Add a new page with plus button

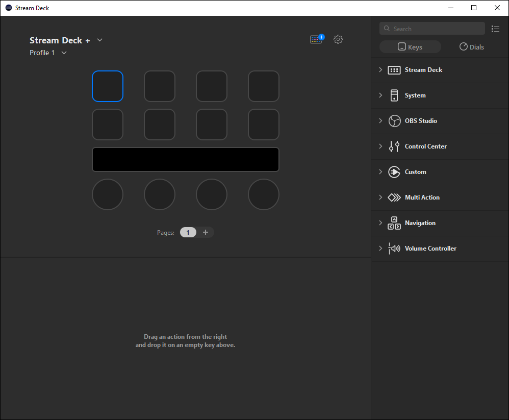(x=206, y=232)
